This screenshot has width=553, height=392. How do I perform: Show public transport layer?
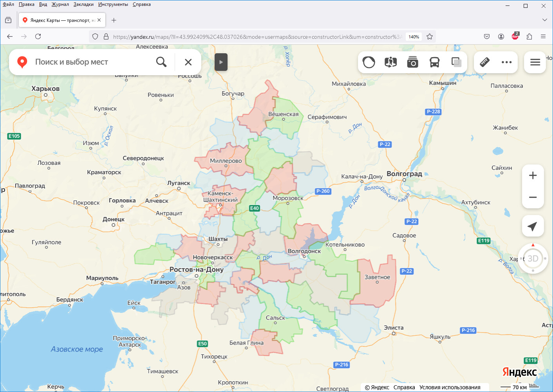pos(434,62)
